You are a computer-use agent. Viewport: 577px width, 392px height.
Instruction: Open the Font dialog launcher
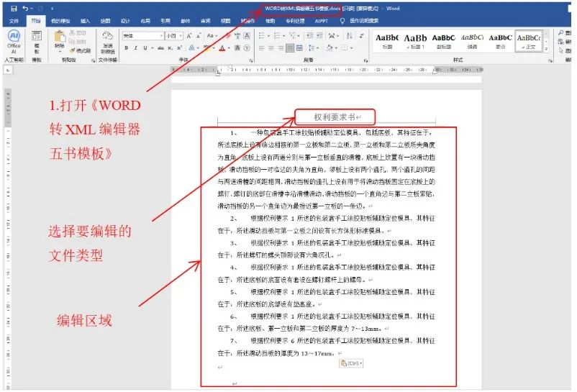251,60
